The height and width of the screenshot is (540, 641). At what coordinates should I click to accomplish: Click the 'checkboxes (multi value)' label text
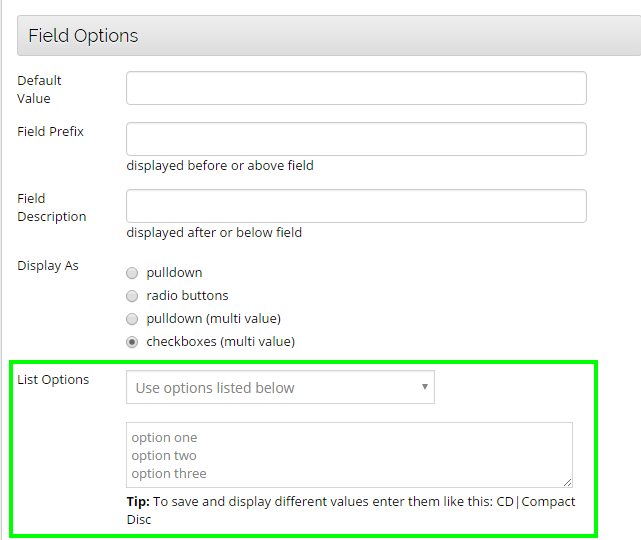click(220, 342)
